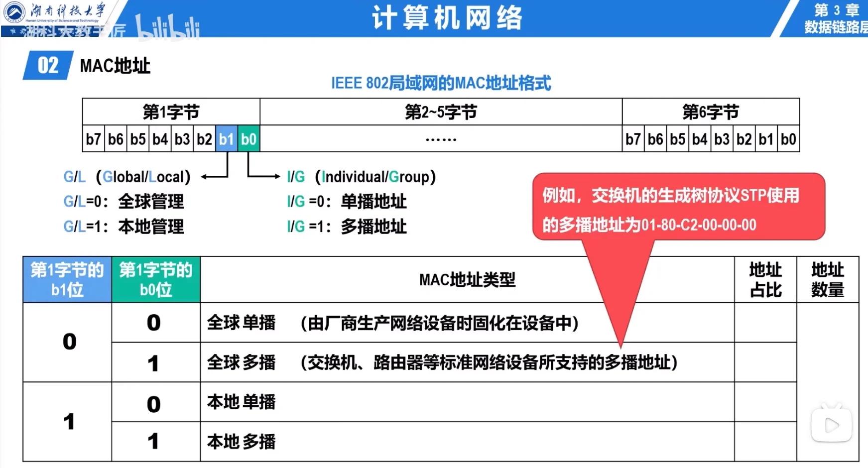Viewport: 868px width, 468px height.
Task: Click the 第1字节的b1位 blue column header
Action: [67, 280]
